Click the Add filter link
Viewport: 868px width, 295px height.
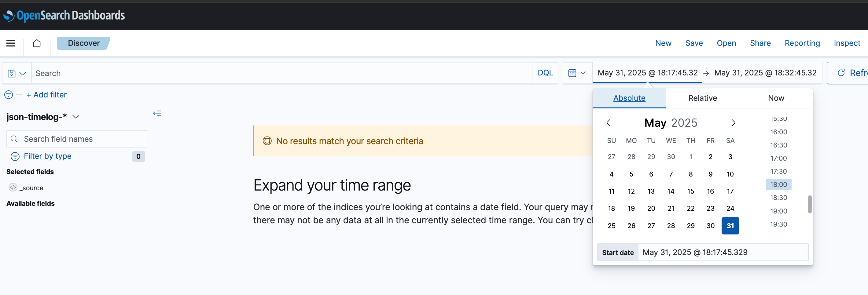47,95
